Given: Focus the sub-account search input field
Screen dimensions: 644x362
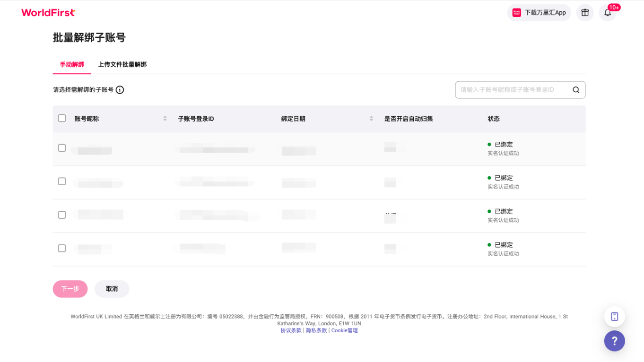Looking at the screenshot, I should coord(520,90).
